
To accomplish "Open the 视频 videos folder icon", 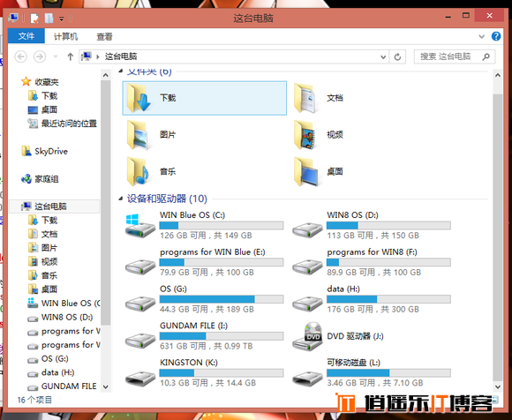I will [x=305, y=134].
